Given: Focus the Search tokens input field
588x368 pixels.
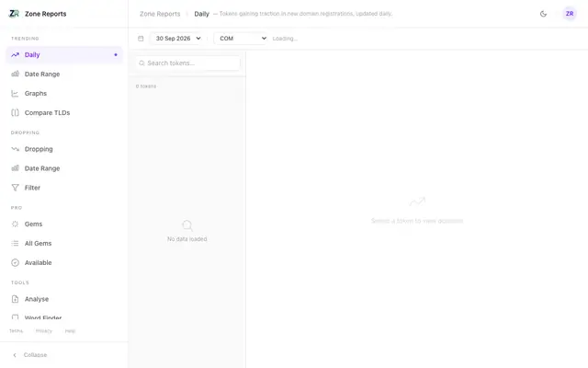Looking at the screenshot, I should (x=187, y=63).
